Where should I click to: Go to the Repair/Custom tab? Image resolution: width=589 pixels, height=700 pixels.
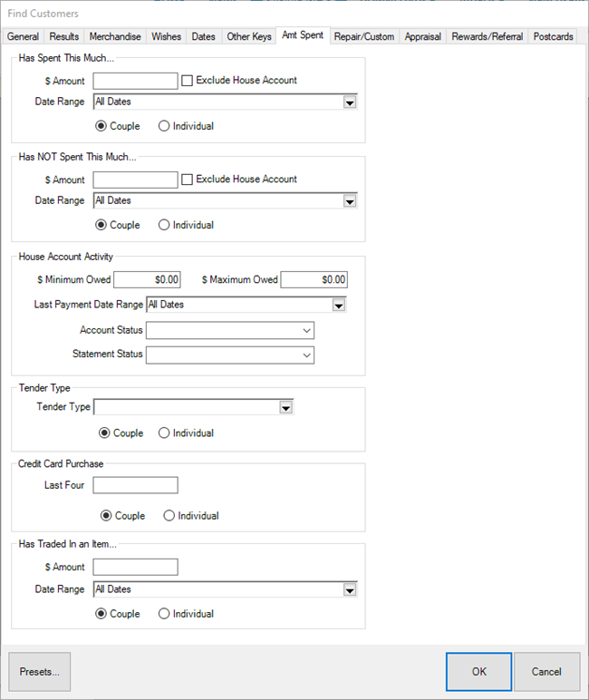363,36
